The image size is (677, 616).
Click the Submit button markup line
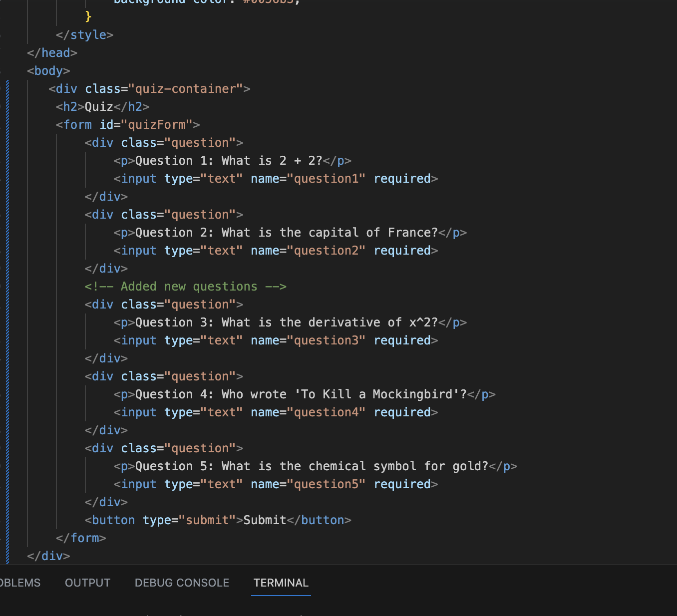218,520
